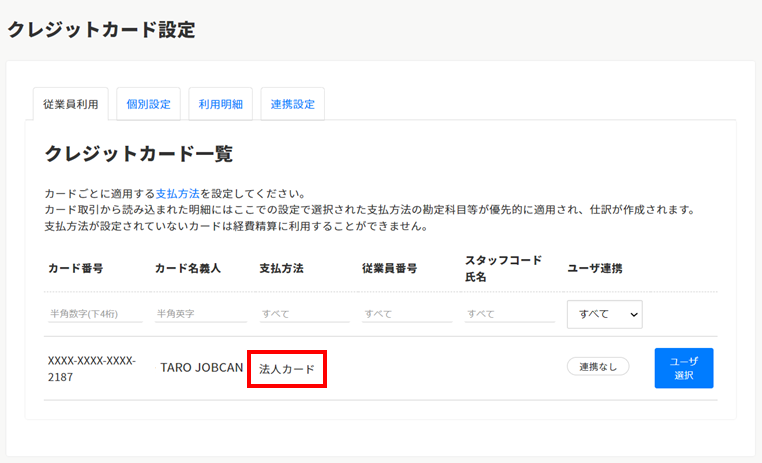Click the TARO JOBCAN cardholder name
The width and height of the screenshot is (762, 463).
tap(201, 368)
